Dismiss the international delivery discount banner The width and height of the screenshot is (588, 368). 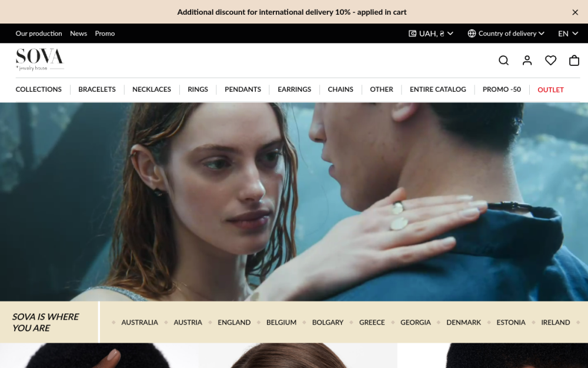(x=575, y=12)
